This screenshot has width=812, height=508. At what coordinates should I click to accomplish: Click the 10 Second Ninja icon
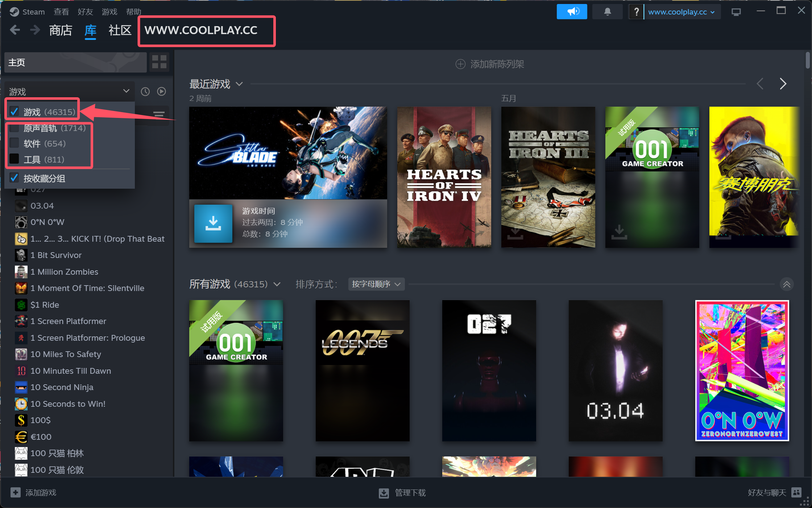point(21,387)
